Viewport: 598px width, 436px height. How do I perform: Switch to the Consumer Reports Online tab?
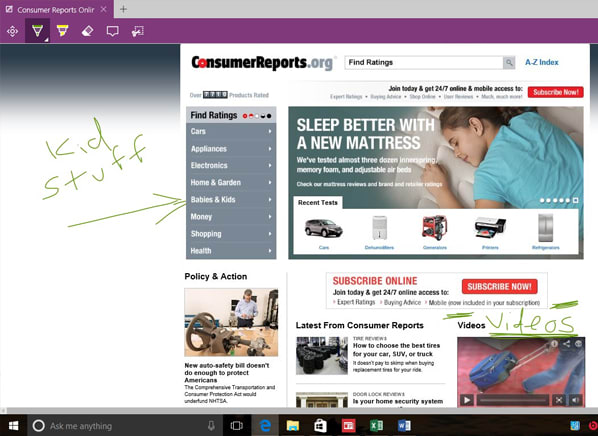[56, 10]
